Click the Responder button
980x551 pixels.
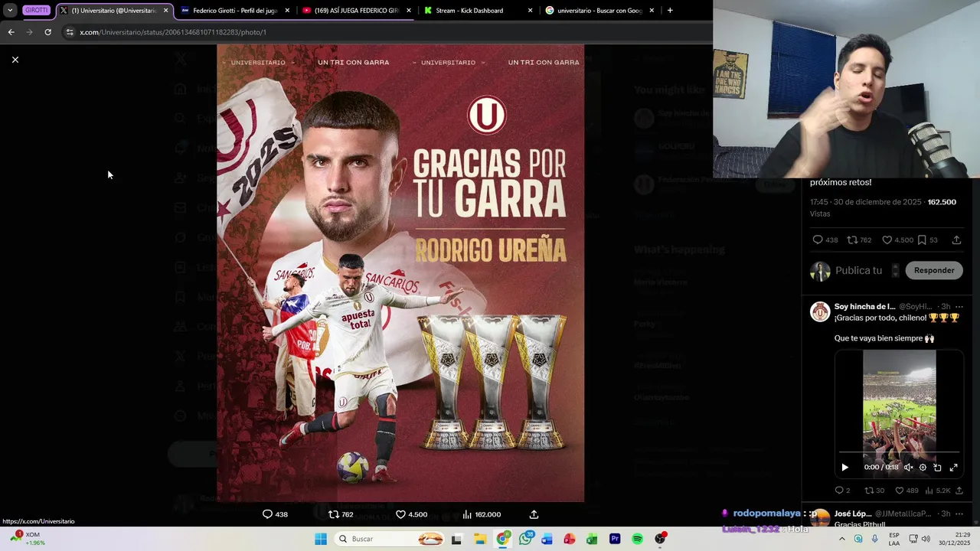[x=934, y=270]
